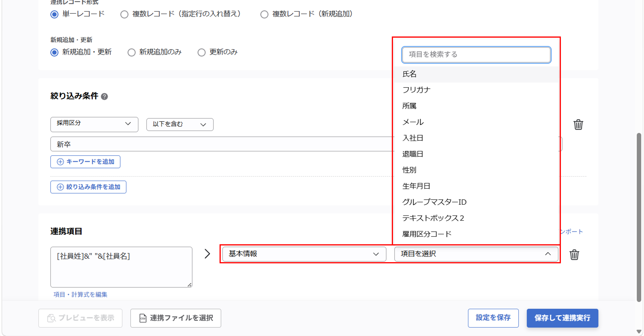Focus the 項目を検索する search field
The image size is (644, 336).
[x=476, y=55]
